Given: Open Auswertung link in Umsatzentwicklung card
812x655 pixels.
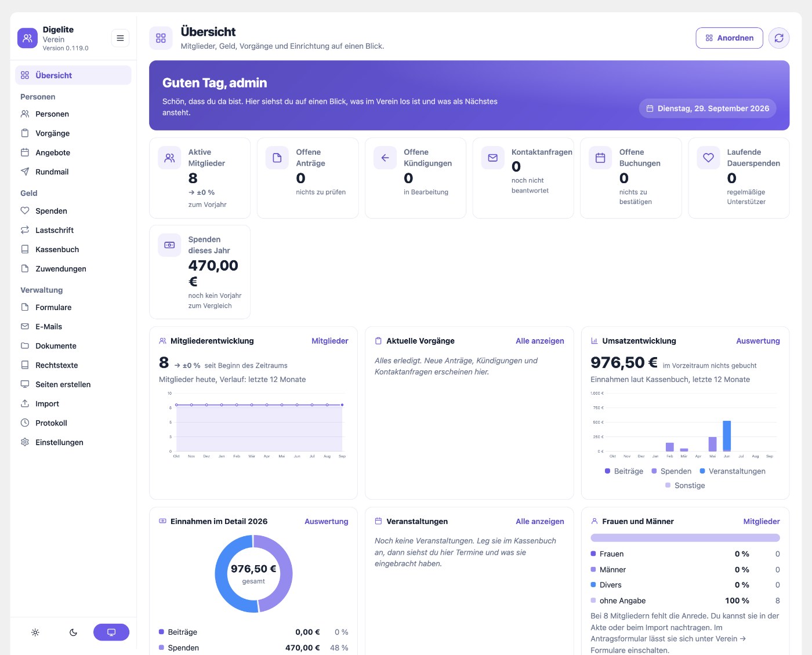Looking at the screenshot, I should pos(757,341).
